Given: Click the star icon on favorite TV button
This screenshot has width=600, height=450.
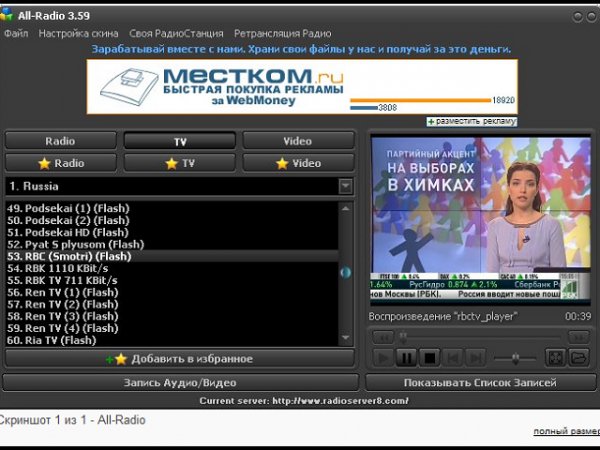Looking at the screenshot, I should click(x=171, y=164).
